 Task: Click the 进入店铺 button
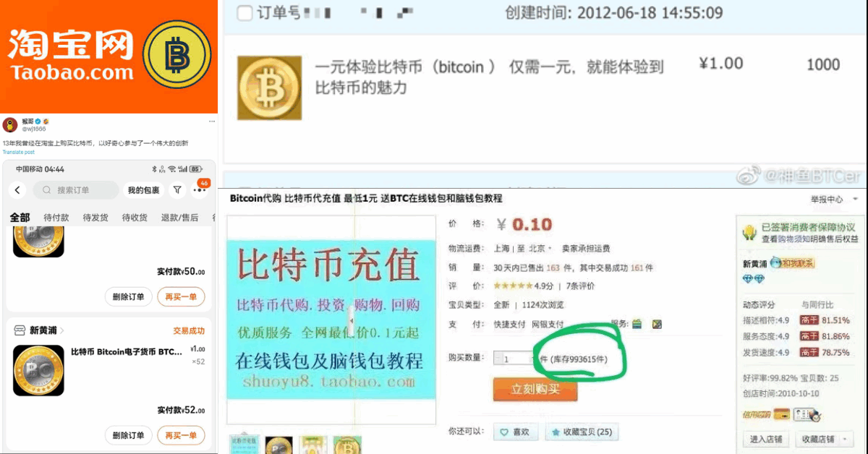(767, 439)
